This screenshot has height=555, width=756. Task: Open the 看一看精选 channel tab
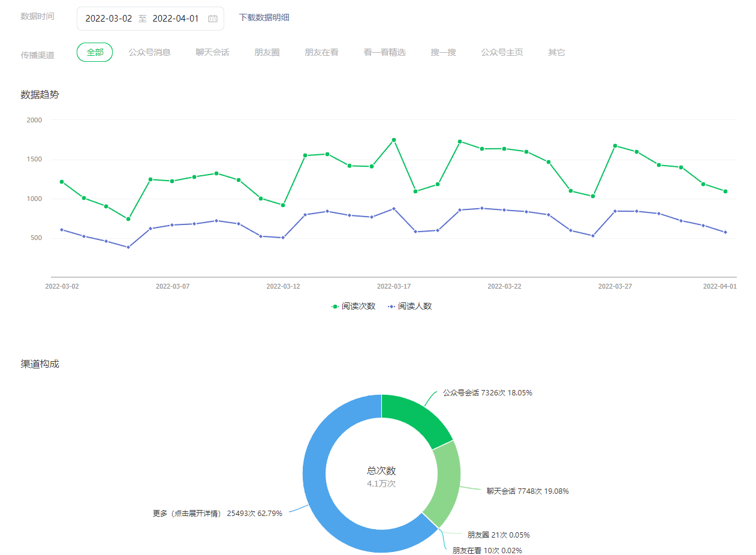pos(384,52)
